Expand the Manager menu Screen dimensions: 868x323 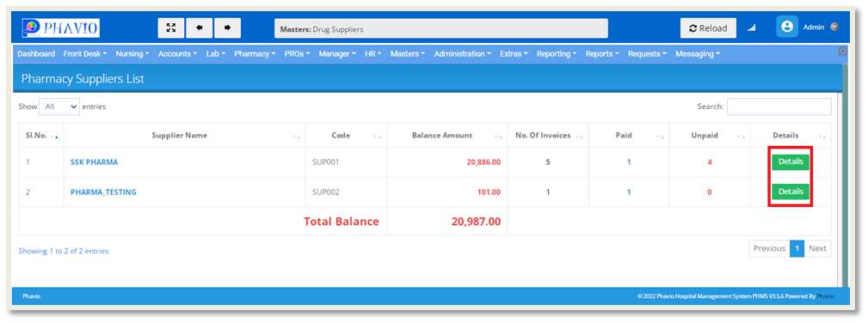[x=338, y=54]
